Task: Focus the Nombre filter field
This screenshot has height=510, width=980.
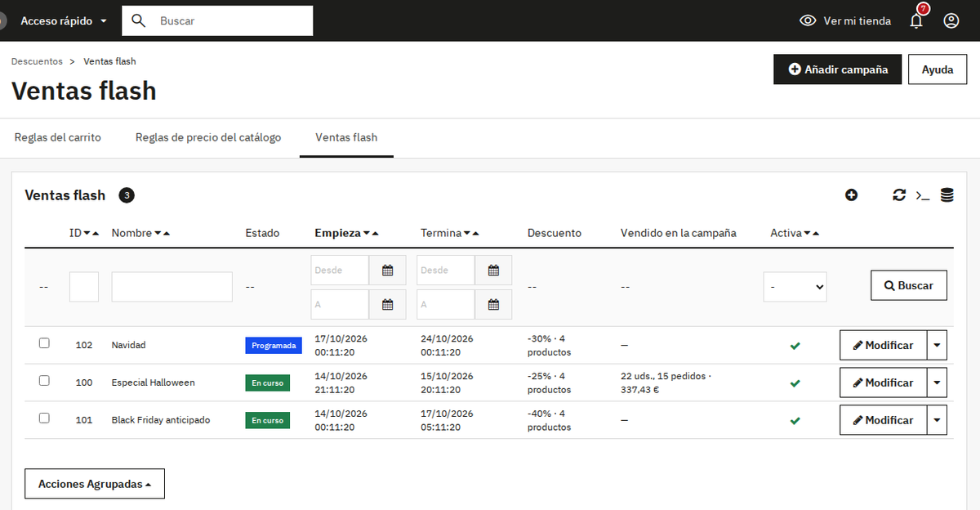Action: 172,287
